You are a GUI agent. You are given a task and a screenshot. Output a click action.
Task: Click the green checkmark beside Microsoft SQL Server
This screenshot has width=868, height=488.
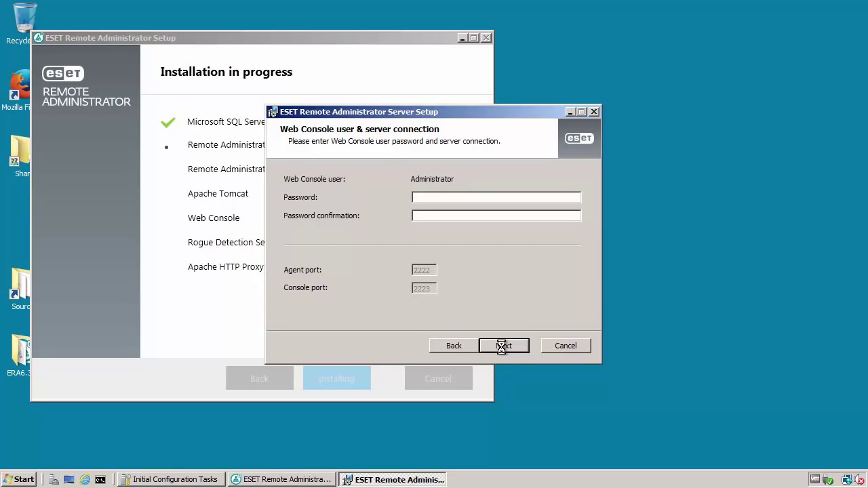(168, 122)
